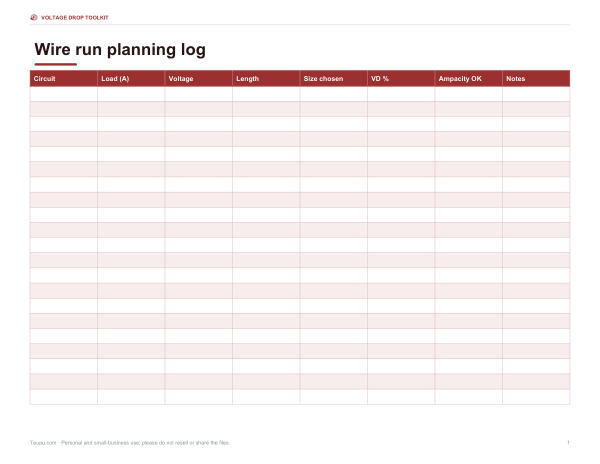Click the 'VD %' column header
The height and width of the screenshot is (464, 600).
point(401,78)
